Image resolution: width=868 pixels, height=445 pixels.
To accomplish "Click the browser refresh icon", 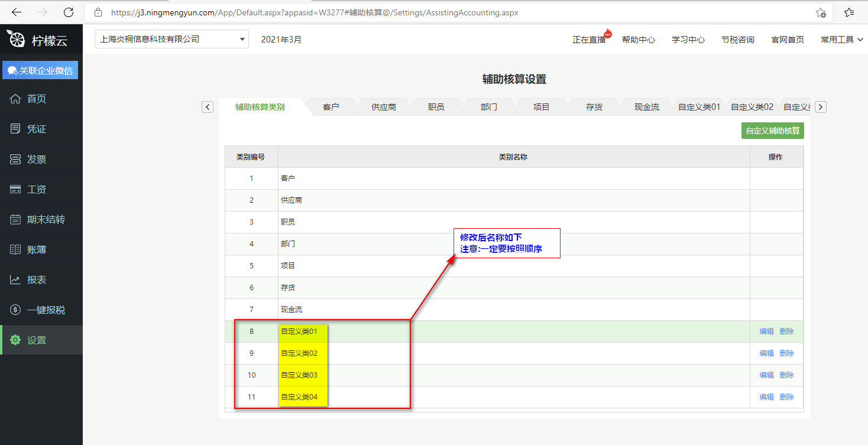I will (x=69, y=12).
